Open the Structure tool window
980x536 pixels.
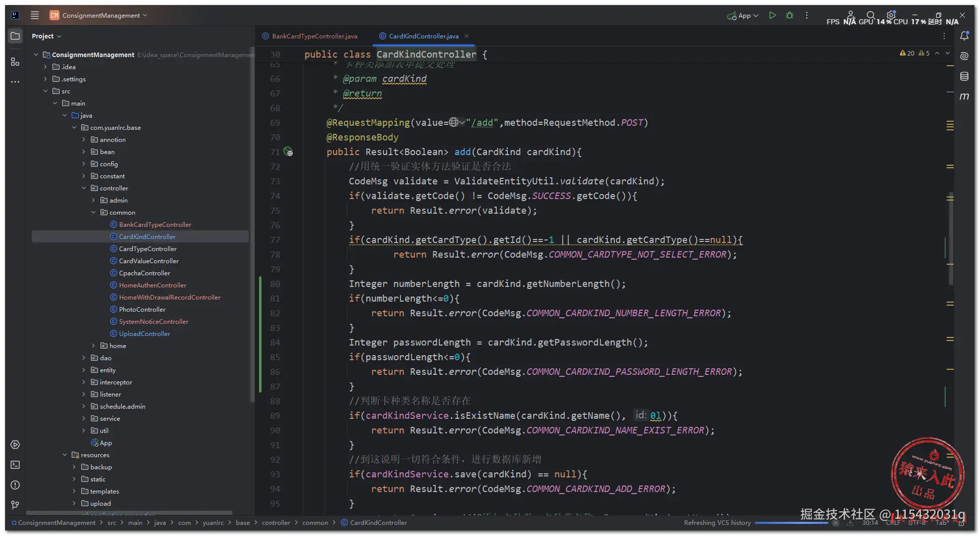[x=15, y=62]
